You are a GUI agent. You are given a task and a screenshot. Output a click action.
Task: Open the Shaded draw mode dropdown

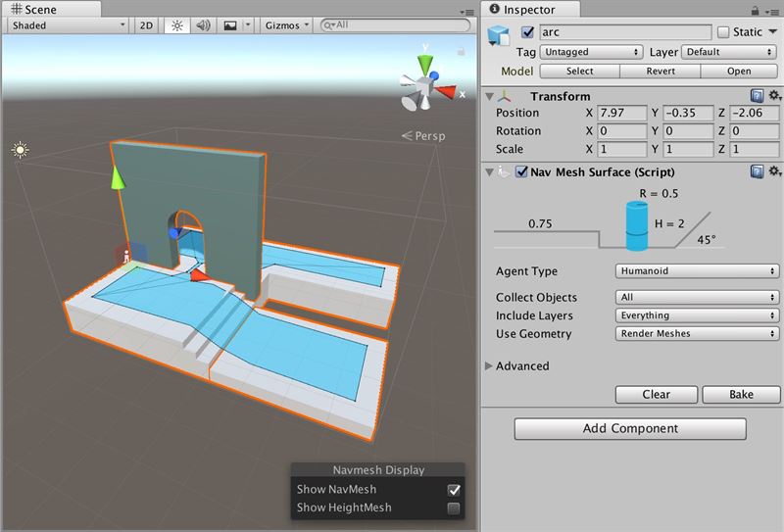(68, 25)
